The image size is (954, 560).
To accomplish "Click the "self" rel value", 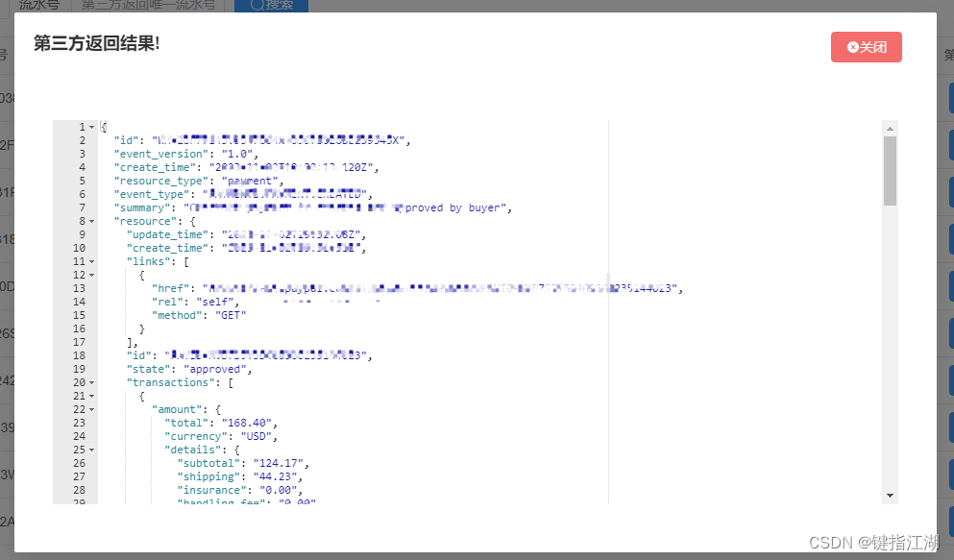I will pos(215,302).
